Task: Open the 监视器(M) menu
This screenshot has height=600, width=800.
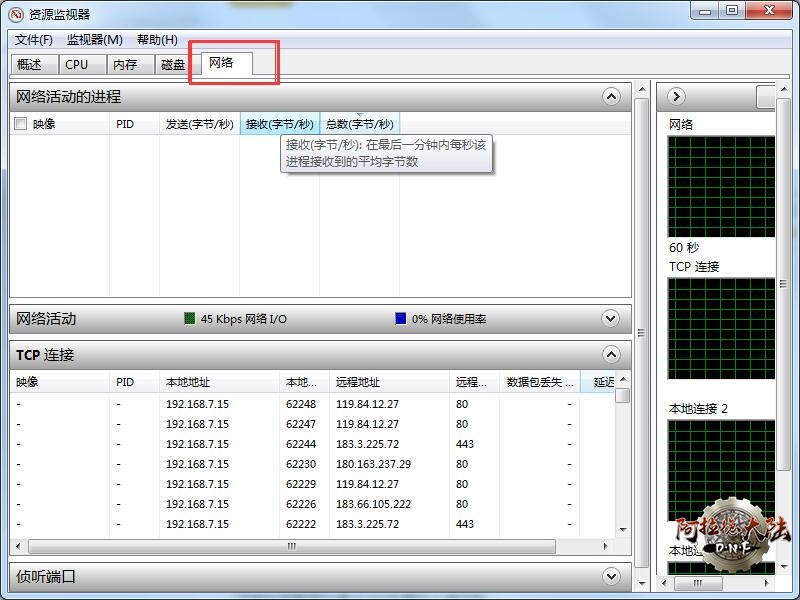Action: tap(95, 40)
